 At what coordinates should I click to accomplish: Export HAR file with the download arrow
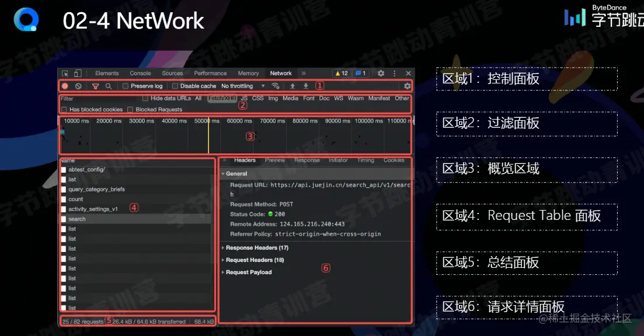tap(305, 86)
